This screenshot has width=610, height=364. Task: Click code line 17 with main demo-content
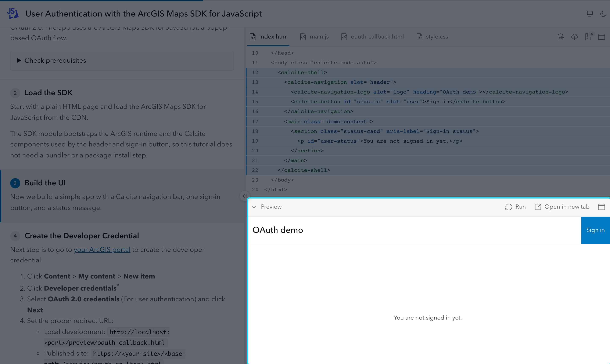coord(428,121)
